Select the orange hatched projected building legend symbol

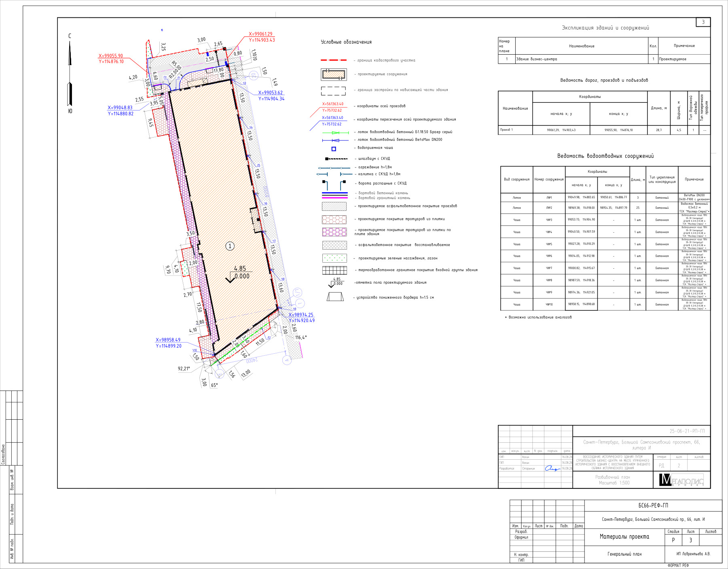click(x=334, y=74)
